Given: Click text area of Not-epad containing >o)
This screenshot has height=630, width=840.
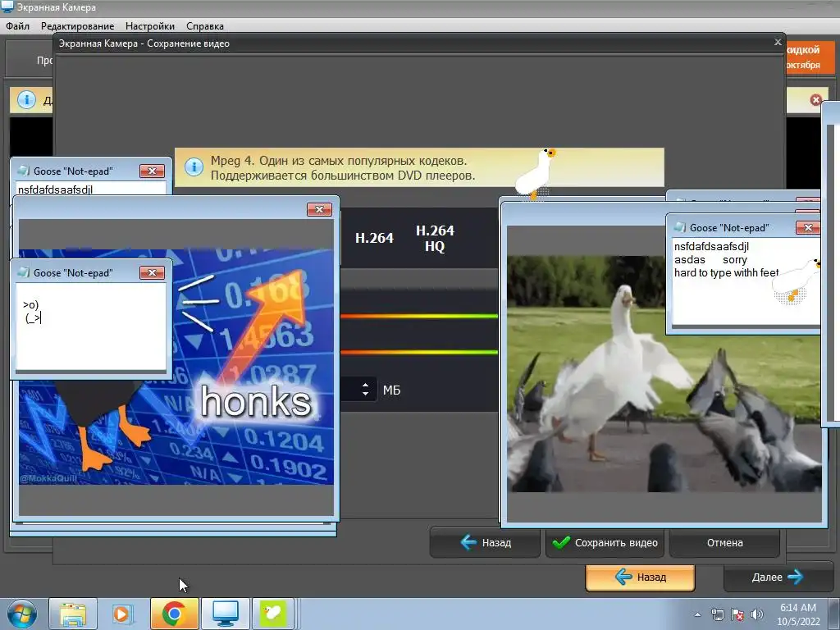Looking at the screenshot, I should tap(91, 326).
